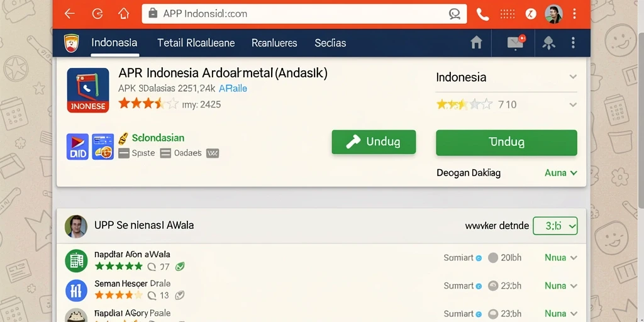Open the Seman Hesoer Drale entry
This screenshot has width=644, height=322.
(x=132, y=284)
